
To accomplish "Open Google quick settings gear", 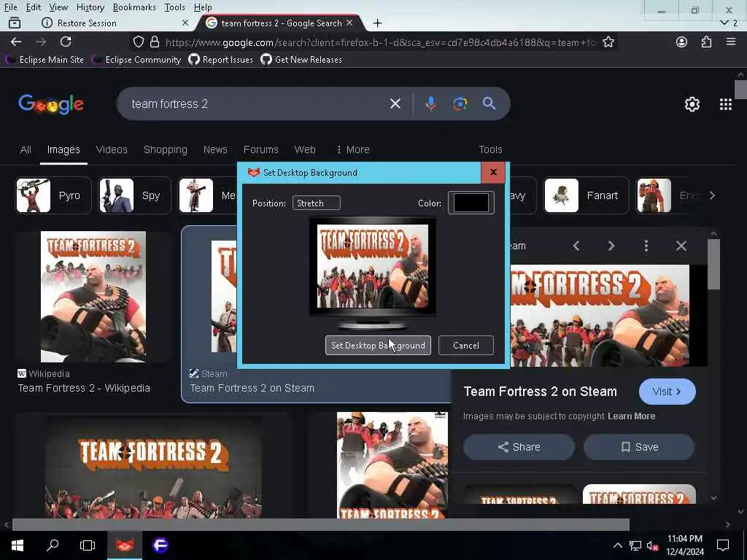I will tap(692, 104).
